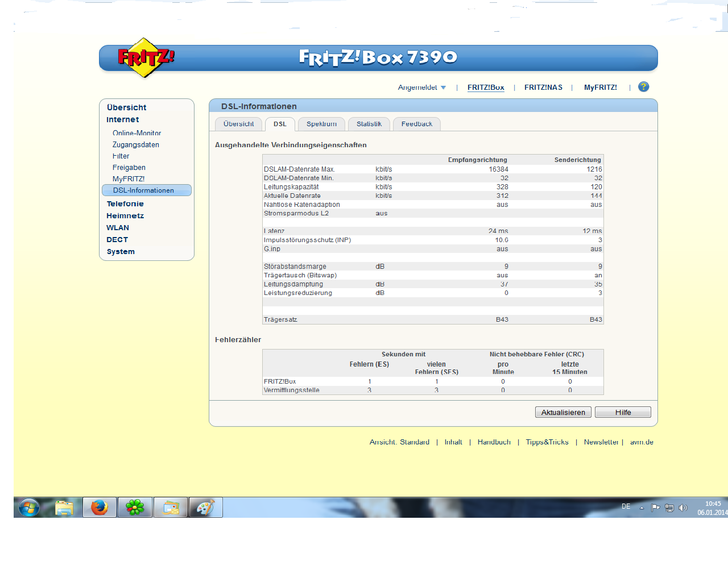728x582 pixels.
Task: Click the Empfangsrichtung column header
Action: [477, 160]
